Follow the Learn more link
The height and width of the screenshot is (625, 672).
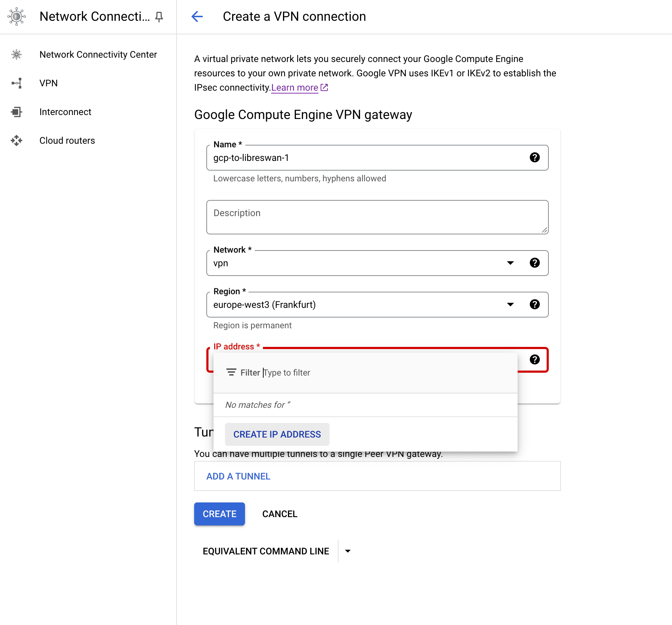pyautogui.click(x=294, y=87)
